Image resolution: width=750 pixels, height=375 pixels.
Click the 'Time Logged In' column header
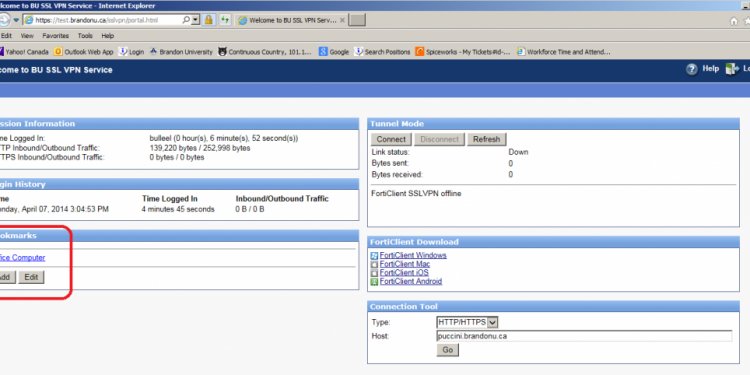pos(170,199)
